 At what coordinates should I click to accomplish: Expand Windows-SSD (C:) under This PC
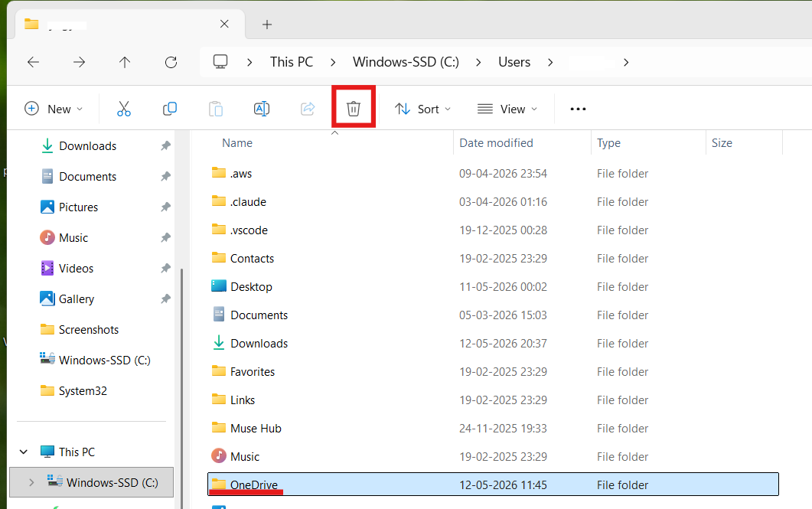tap(31, 482)
